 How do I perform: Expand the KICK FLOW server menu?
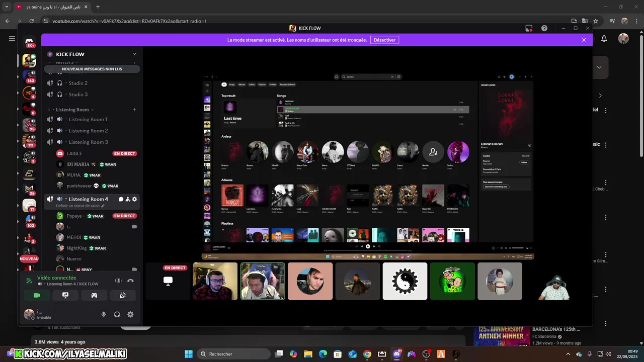click(x=134, y=54)
